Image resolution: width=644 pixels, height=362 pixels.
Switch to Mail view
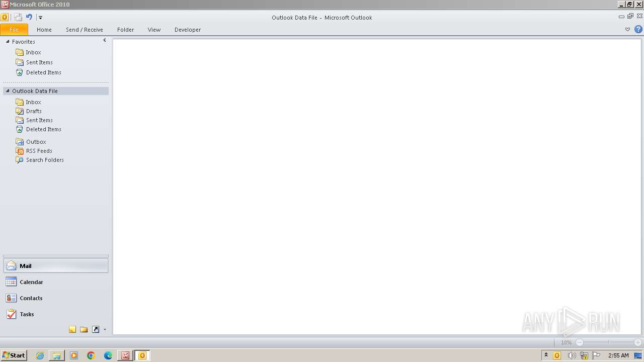[x=56, y=266]
